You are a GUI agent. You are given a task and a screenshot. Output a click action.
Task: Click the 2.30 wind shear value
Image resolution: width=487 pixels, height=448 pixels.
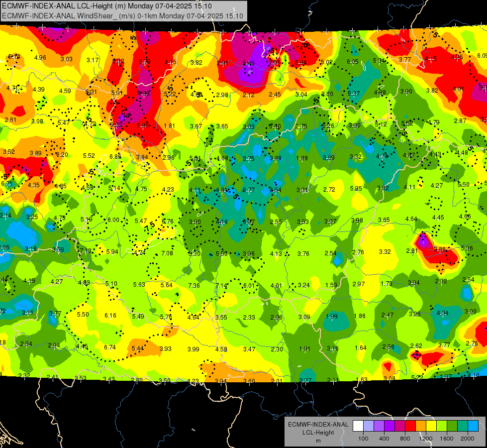[x=277, y=349]
